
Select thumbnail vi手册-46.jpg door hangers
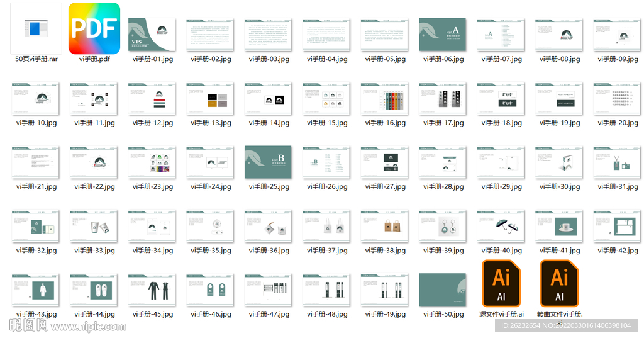point(210,290)
